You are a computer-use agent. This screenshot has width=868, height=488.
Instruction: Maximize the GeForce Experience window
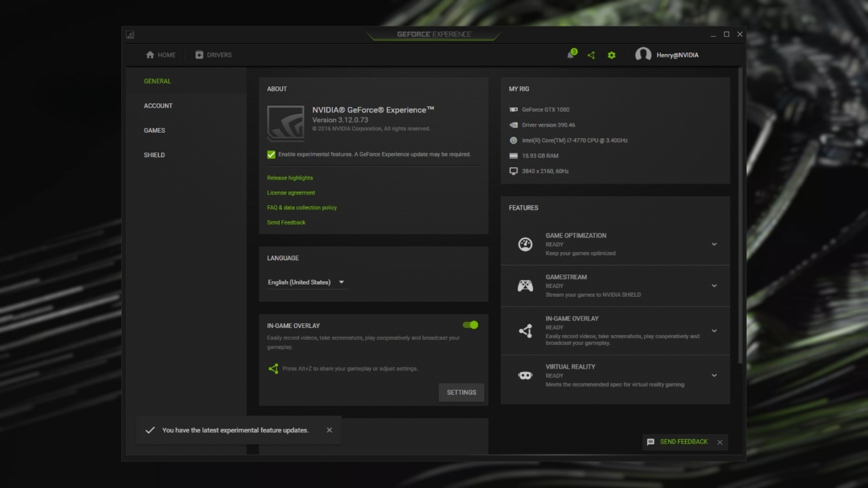(x=726, y=35)
